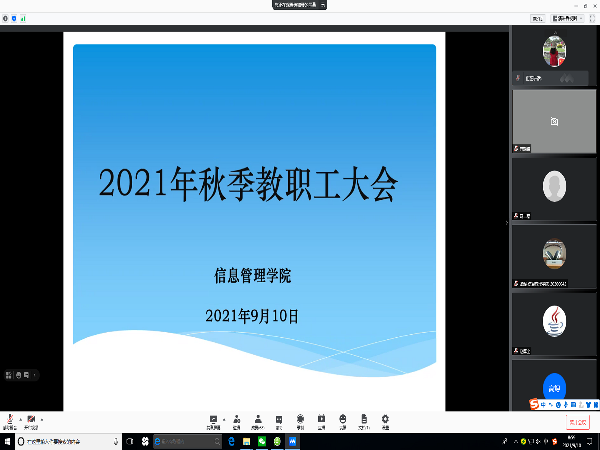Open the meeting settings gear icon
The width and height of the screenshot is (600, 450).
[385, 420]
